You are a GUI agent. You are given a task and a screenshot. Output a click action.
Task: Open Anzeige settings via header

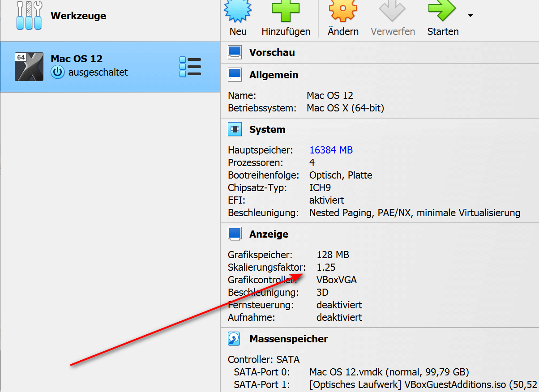pos(269,234)
